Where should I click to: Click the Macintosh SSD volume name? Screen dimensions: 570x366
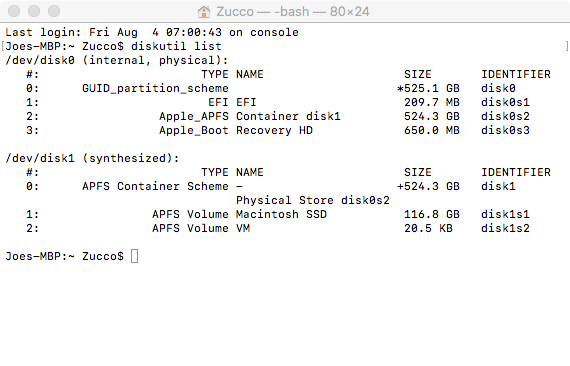[x=281, y=214]
